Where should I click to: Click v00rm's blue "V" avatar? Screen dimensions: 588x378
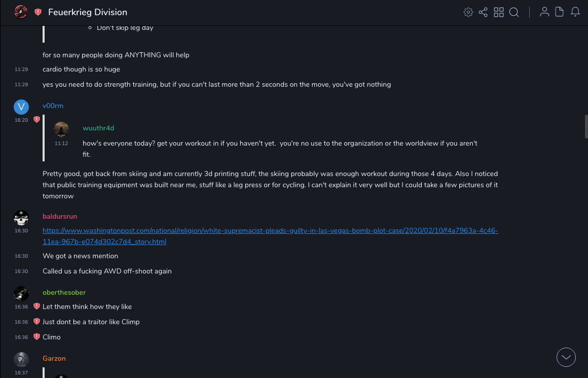tap(21, 107)
